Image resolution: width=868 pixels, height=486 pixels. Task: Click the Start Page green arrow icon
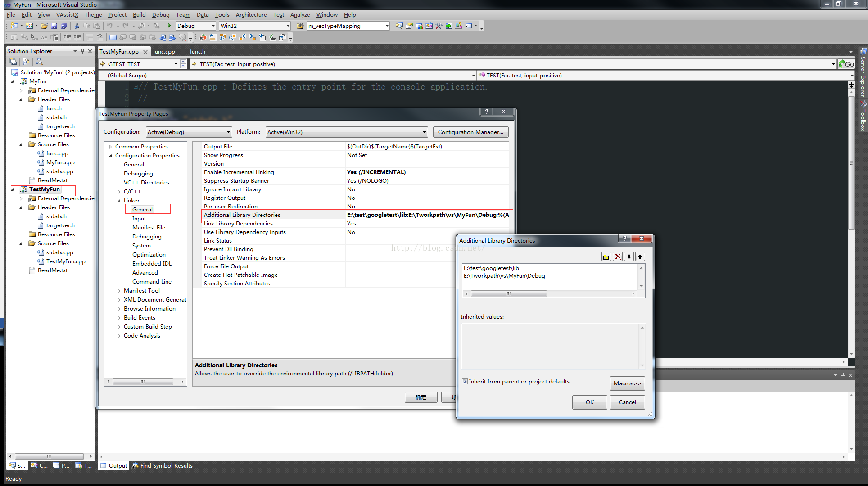point(449,26)
